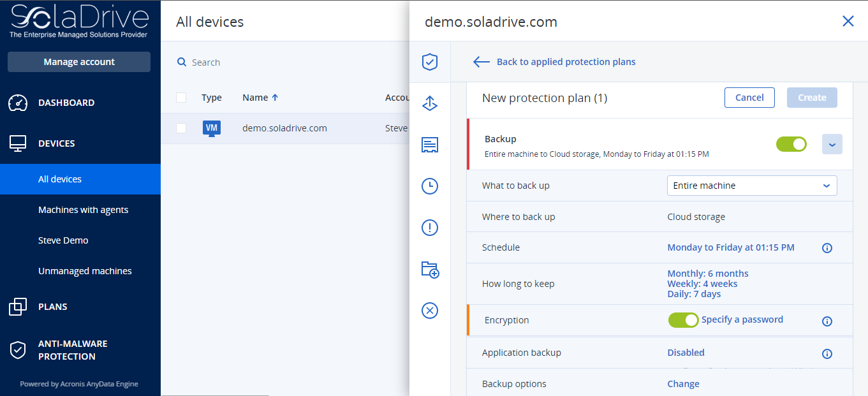Screen dimensions: 868x396
Task: Open the Plans menu
Action: [53, 307]
